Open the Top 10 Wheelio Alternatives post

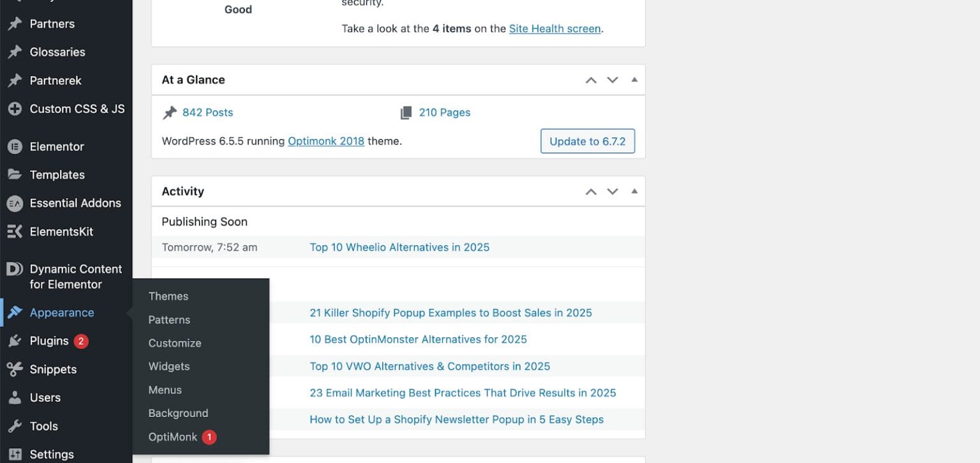pyautogui.click(x=399, y=247)
